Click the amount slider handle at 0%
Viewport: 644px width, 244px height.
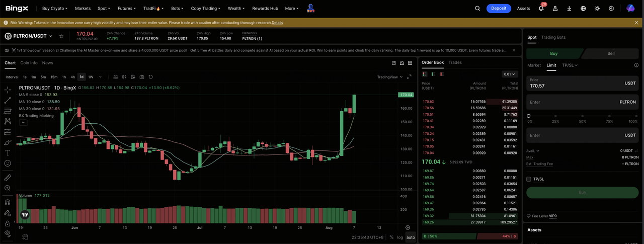click(x=528, y=116)
